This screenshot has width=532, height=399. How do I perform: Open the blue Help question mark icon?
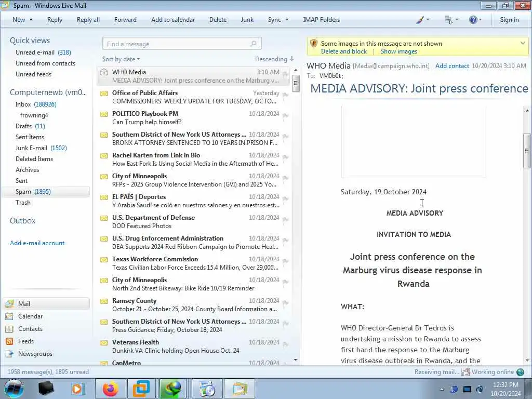point(473,20)
